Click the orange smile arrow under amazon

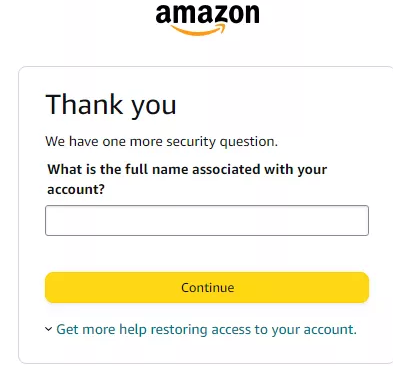click(x=199, y=29)
